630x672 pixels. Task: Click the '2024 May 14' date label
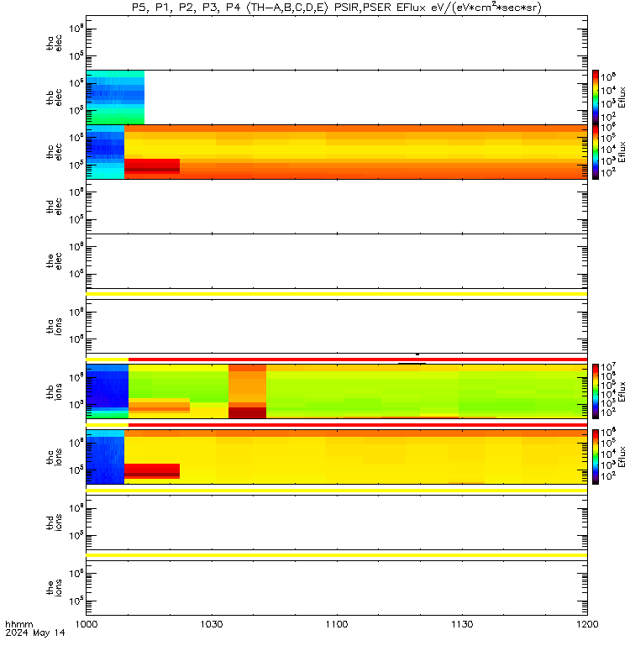[35, 633]
